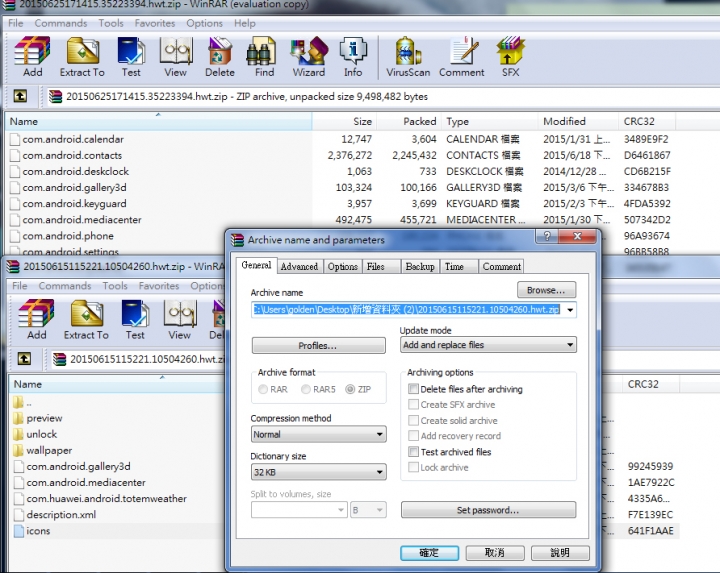Confirm with the 確定 button
The width and height of the screenshot is (720, 573).
click(x=429, y=553)
